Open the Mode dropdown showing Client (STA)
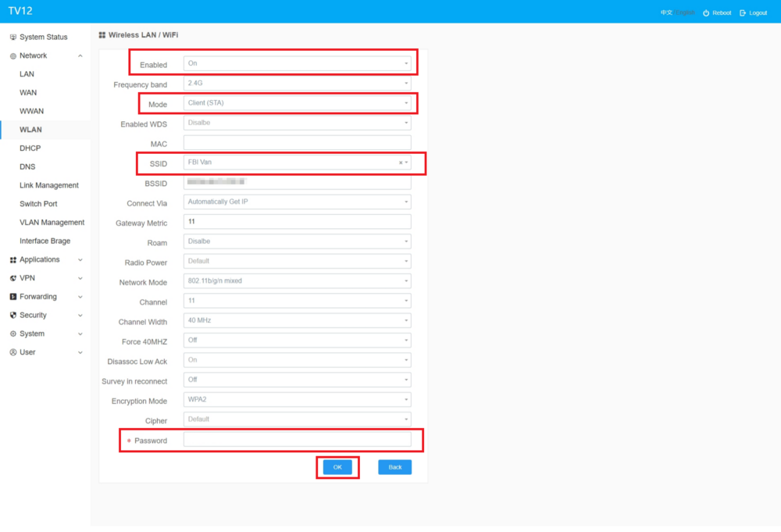The image size is (781, 532). pyautogui.click(x=297, y=103)
